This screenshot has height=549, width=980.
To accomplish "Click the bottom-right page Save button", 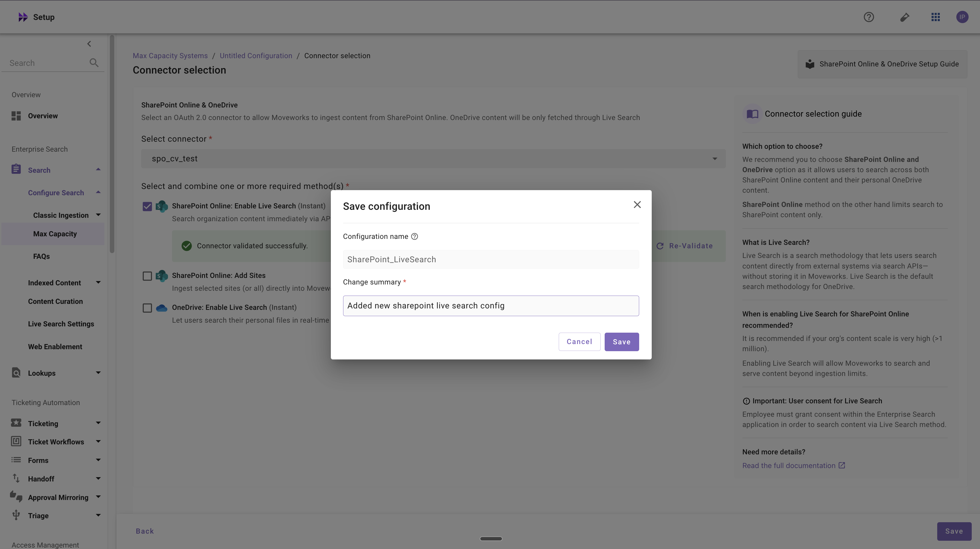I will (954, 531).
